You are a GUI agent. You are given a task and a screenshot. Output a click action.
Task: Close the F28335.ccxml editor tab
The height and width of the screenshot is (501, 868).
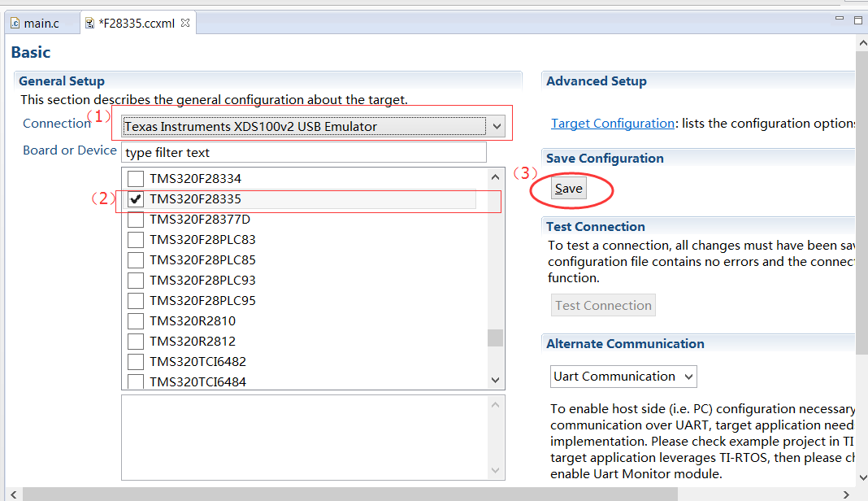[x=185, y=23]
